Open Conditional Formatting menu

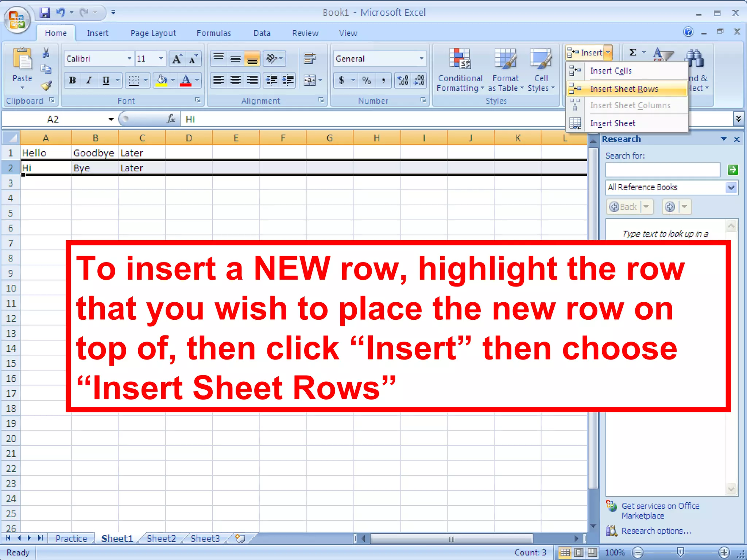[460, 70]
